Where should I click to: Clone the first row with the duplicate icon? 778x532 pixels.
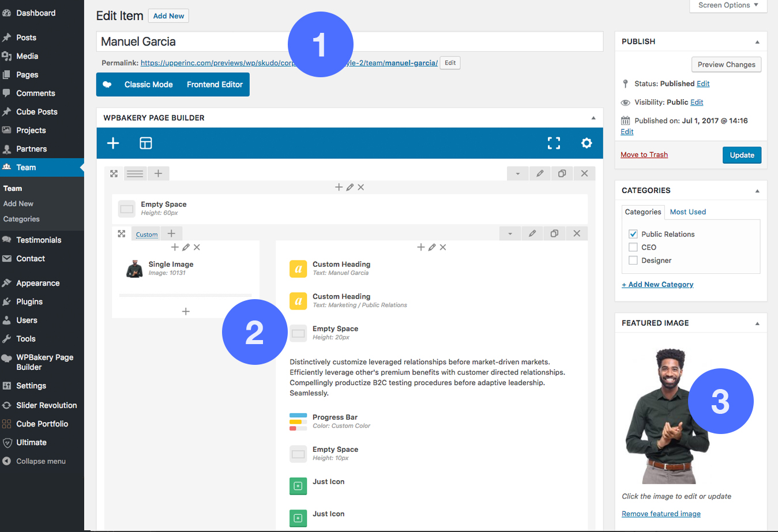pos(562,173)
